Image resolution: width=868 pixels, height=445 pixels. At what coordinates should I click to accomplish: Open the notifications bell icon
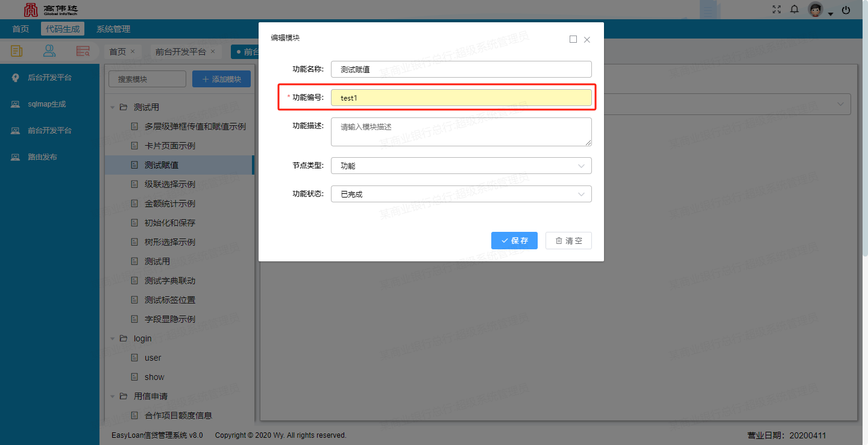(x=794, y=9)
